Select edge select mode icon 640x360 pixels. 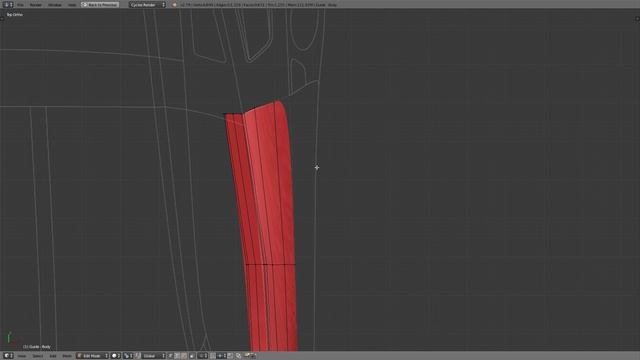(x=177, y=356)
